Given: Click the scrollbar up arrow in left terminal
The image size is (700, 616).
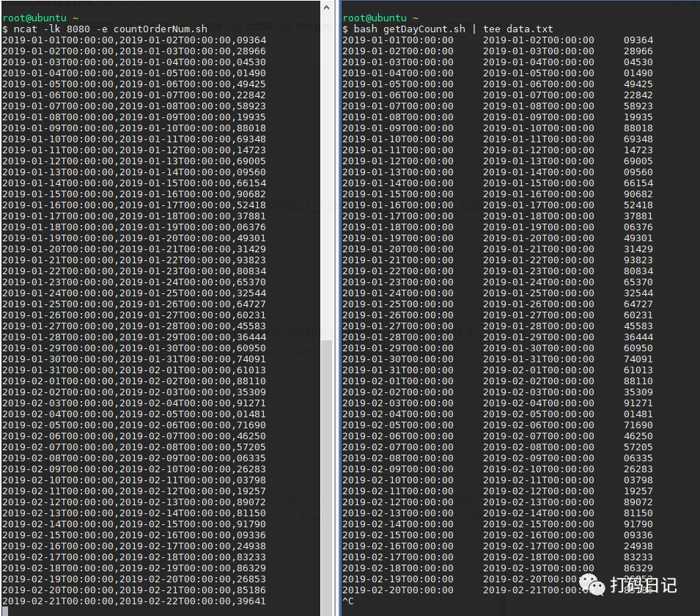Looking at the screenshot, I should click(x=326, y=7).
